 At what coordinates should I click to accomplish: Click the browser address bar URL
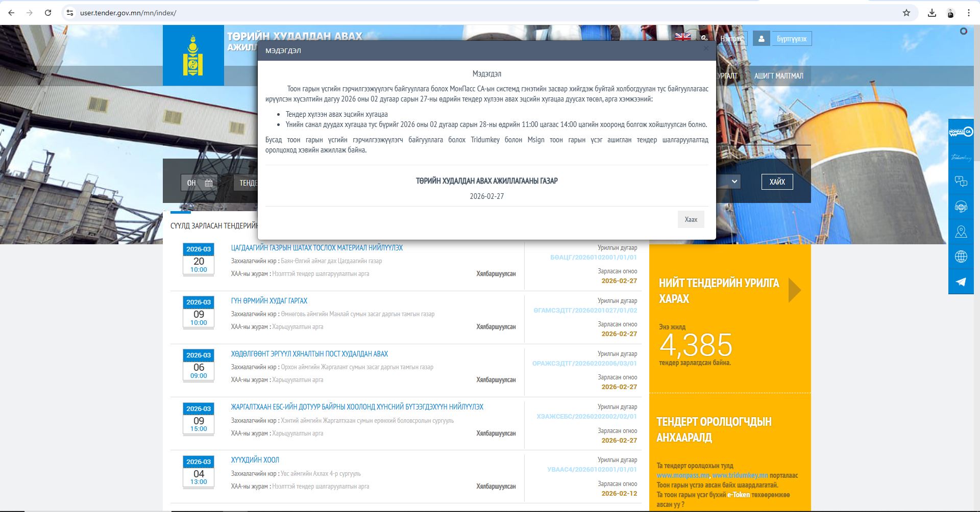click(128, 13)
